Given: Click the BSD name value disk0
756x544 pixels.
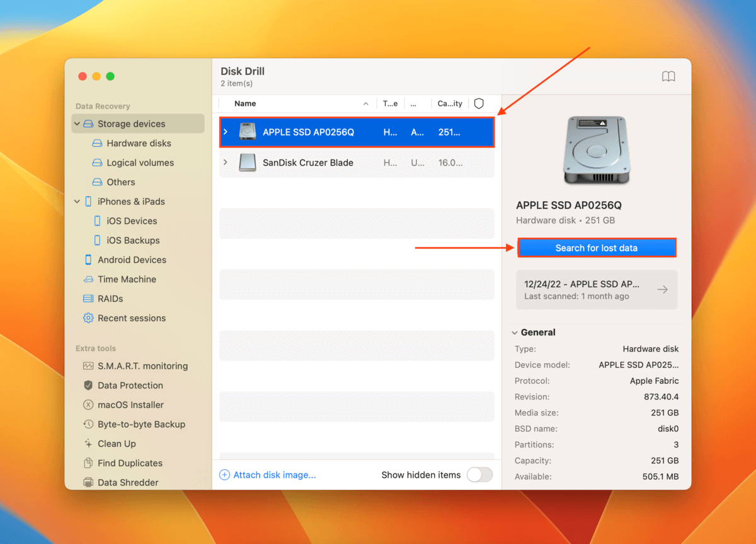Looking at the screenshot, I should pyautogui.click(x=667, y=429).
